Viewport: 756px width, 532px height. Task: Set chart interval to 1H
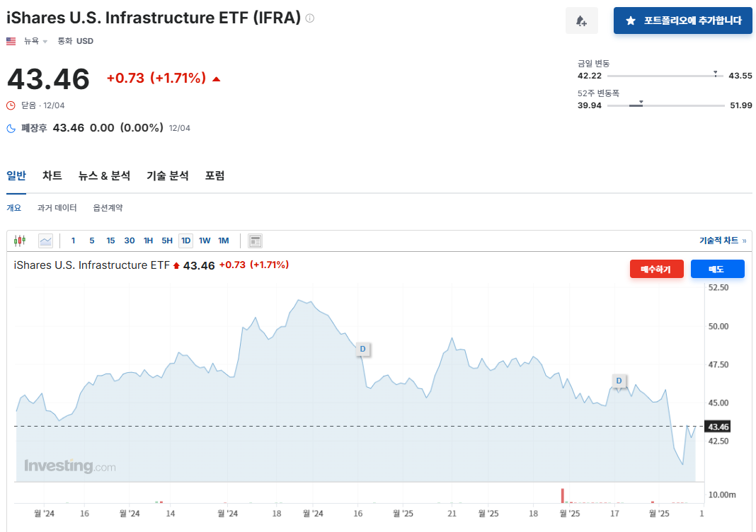point(148,241)
